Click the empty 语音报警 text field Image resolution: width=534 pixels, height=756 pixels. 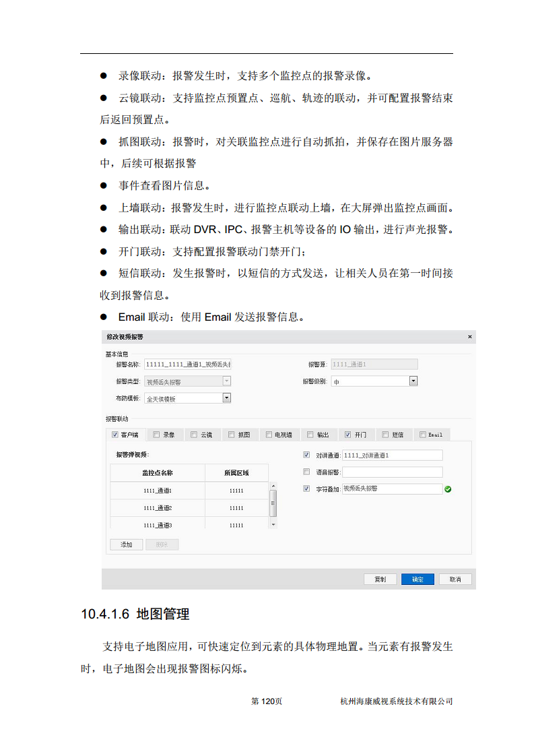393,472
